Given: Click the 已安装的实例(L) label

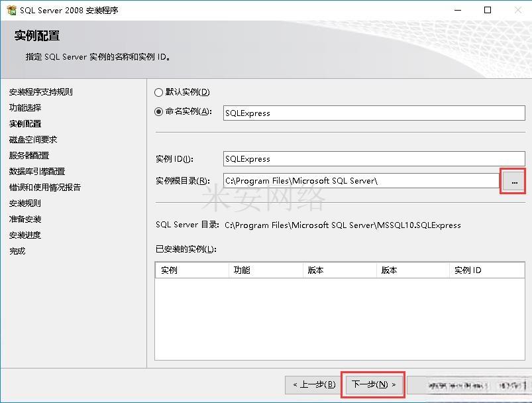Looking at the screenshot, I should [186, 249].
